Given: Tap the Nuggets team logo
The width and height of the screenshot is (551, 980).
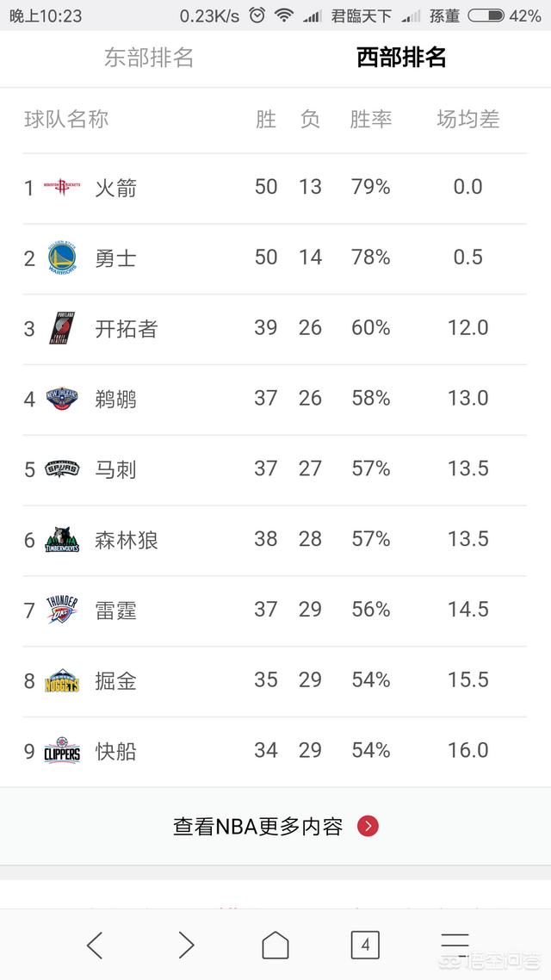Looking at the screenshot, I should tap(62, 681).
